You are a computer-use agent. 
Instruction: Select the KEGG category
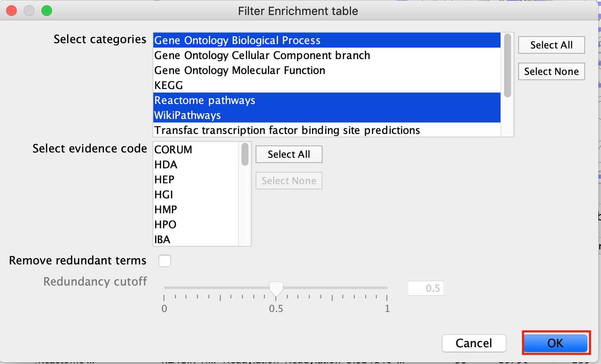point(168,85)
